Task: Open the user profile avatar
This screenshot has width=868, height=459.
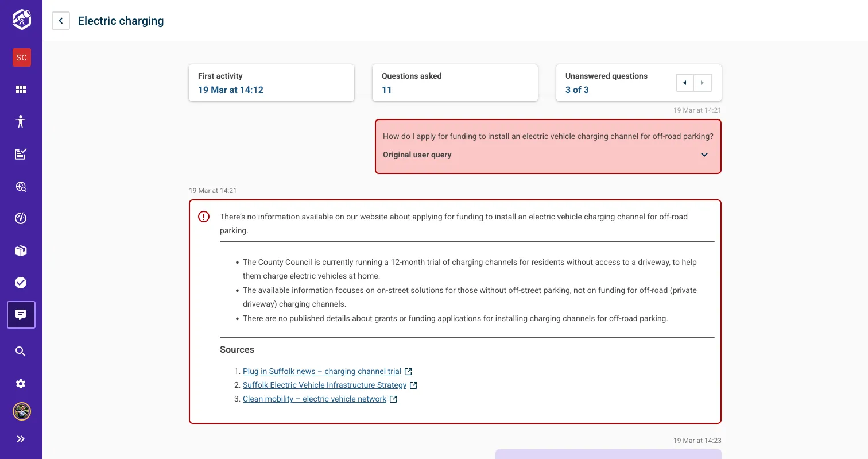Action: tap(21, 411)
